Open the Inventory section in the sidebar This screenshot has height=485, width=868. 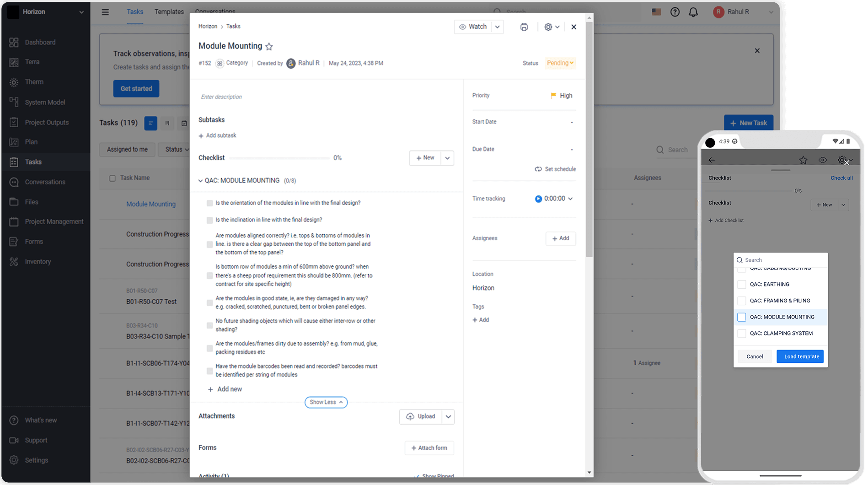click(38, 261)
